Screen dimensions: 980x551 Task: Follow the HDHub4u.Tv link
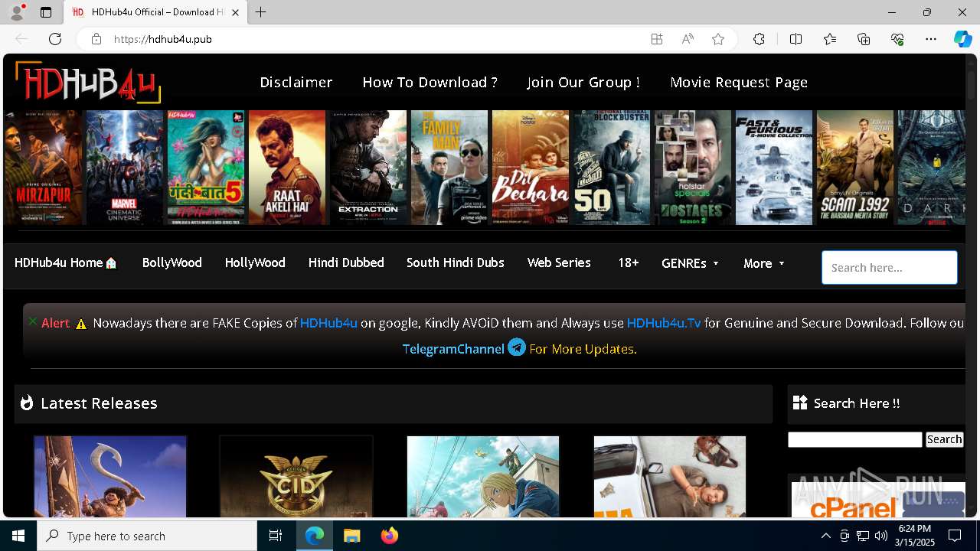point(664,323)
